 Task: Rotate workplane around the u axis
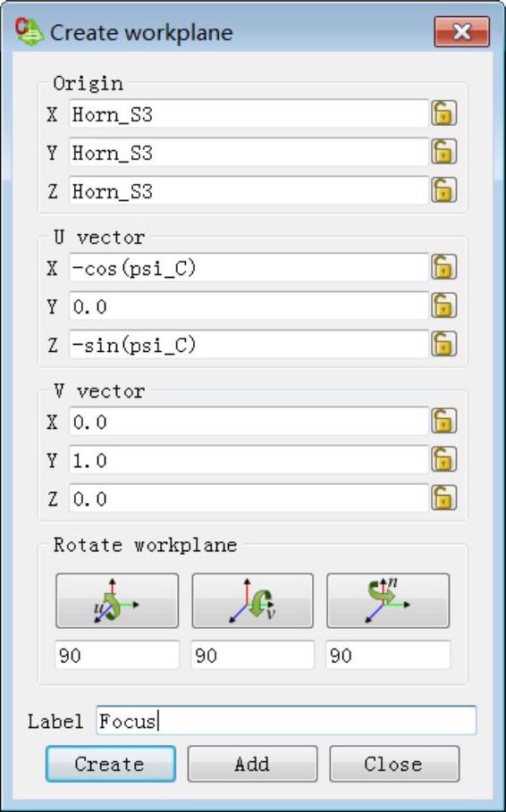click(x=117, y=600)
